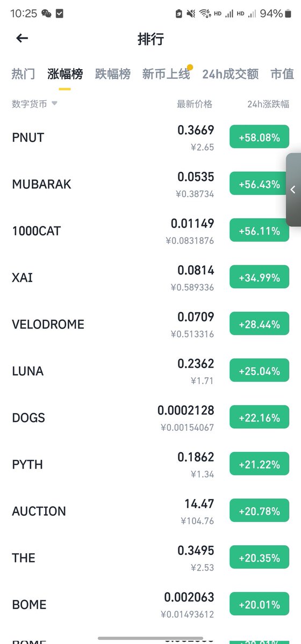Open the XAI coin row
The image size is (301, 644).
click(150, 277)
